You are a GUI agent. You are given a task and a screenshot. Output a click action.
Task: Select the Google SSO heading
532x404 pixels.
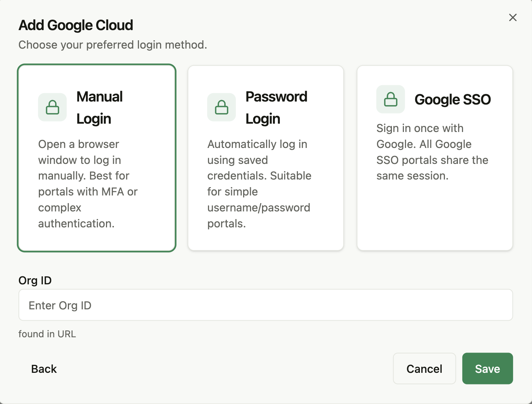click(453, 99)
